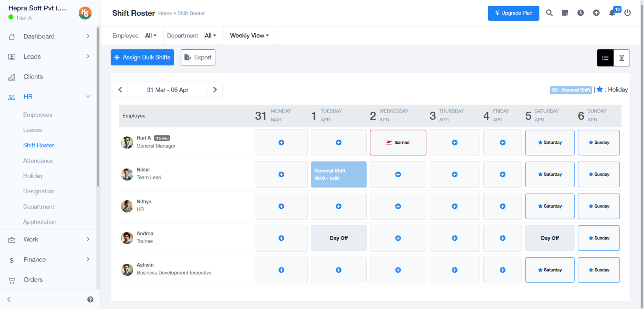
Task: Collapse the sidebar with left arrow
Action: click(x=9, y=299)
